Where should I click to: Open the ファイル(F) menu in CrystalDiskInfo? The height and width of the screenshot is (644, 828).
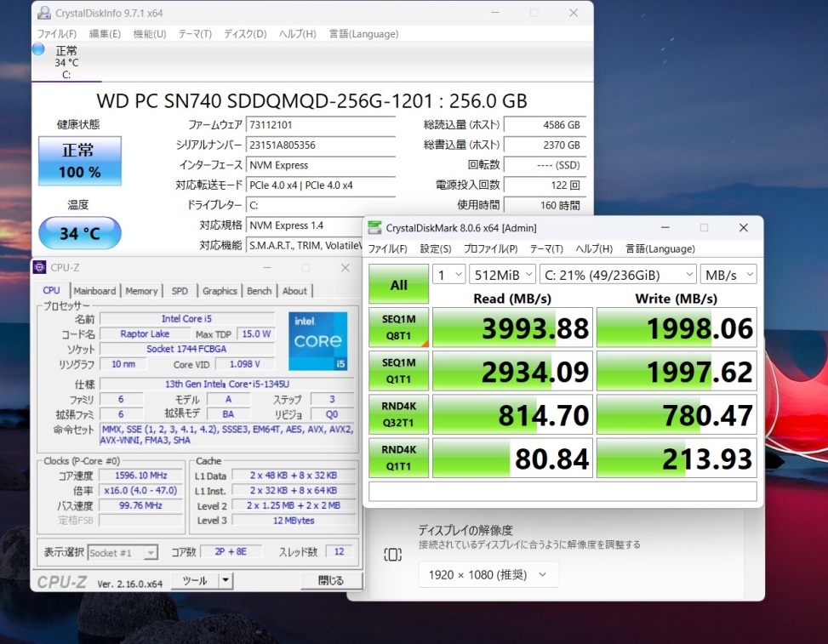tap(56, 34)
